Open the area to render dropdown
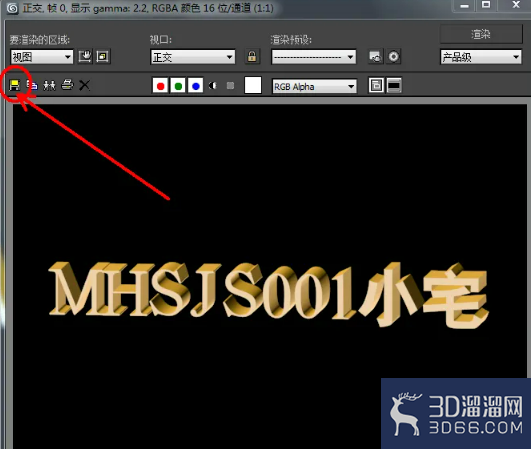Image resolution: width=531 pixels, height=449 pixels. click(42, 57)
